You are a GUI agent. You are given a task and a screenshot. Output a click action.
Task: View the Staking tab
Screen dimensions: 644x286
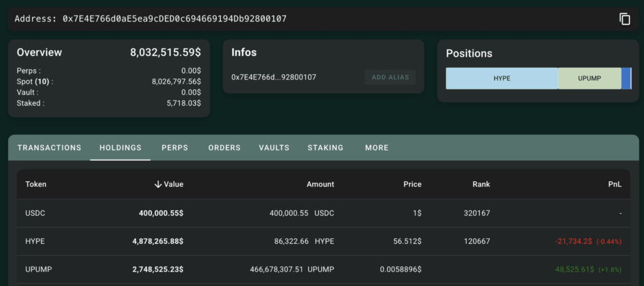325,148
